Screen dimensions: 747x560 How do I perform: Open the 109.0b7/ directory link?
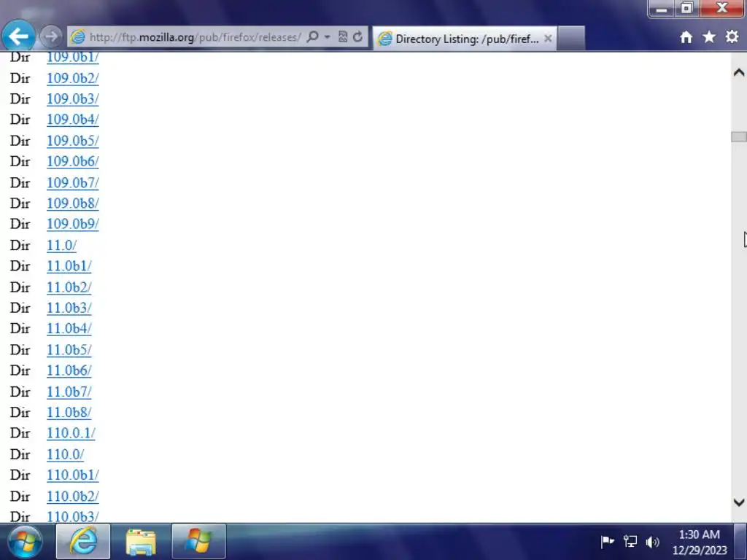(72, 183)
